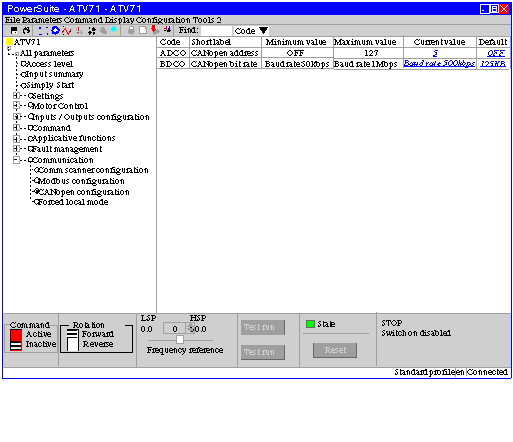The image size is (513, 442).
Task: Click the blank page toolbar icon
Action: pos(143,30)
